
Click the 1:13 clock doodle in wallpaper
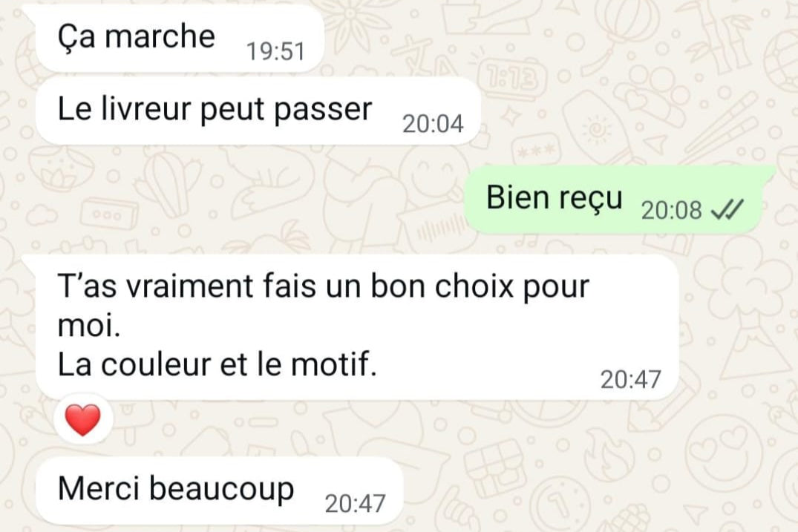click(514, 80)
